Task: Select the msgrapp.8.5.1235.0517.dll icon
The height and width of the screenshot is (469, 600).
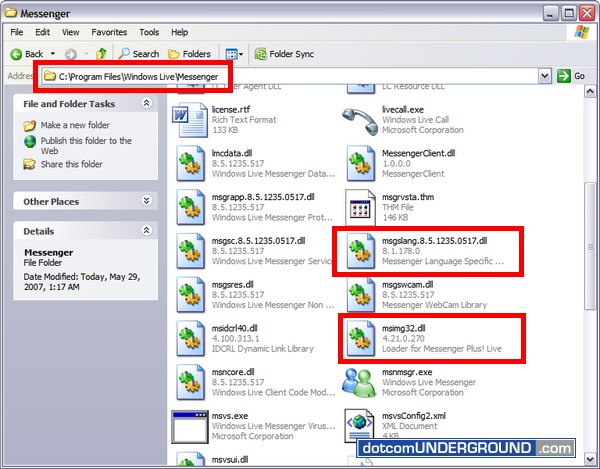Action: [x=190, y=207]
